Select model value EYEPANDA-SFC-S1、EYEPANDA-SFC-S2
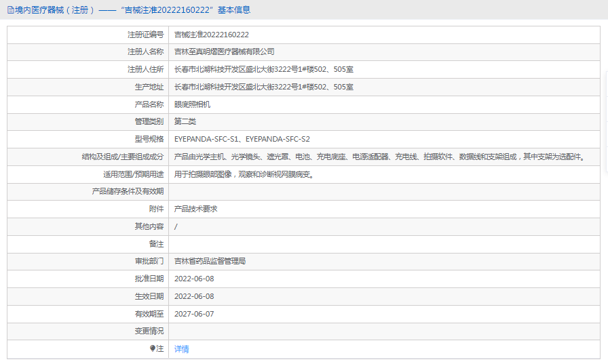 242,139
